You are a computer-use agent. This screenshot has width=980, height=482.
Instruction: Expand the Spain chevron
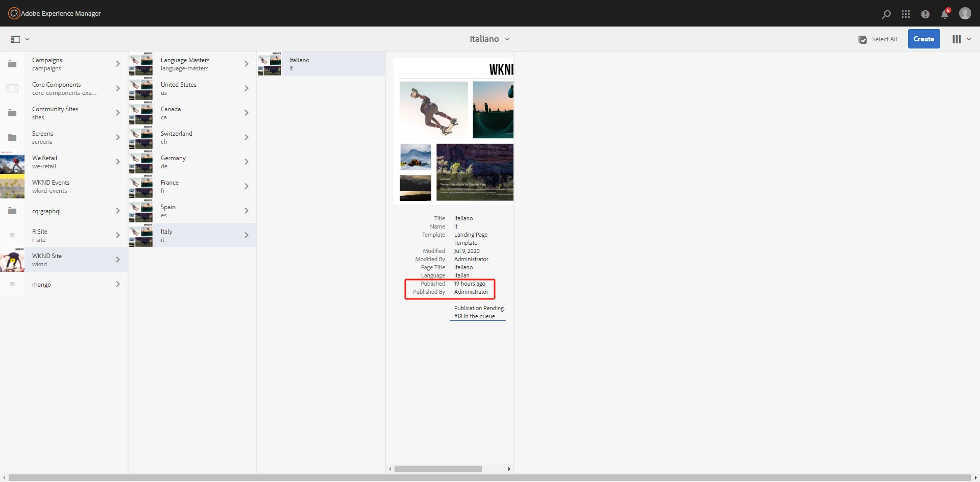tap(247, 211)
